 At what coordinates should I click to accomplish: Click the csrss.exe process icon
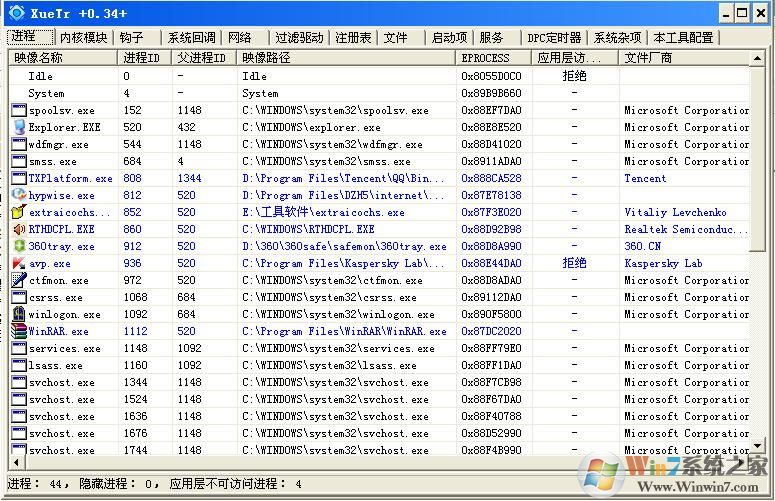pos(19,297)
